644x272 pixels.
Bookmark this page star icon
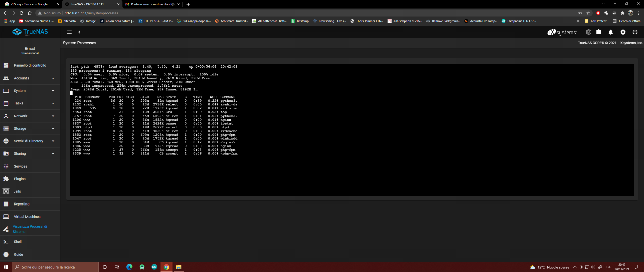coord(588,13)
